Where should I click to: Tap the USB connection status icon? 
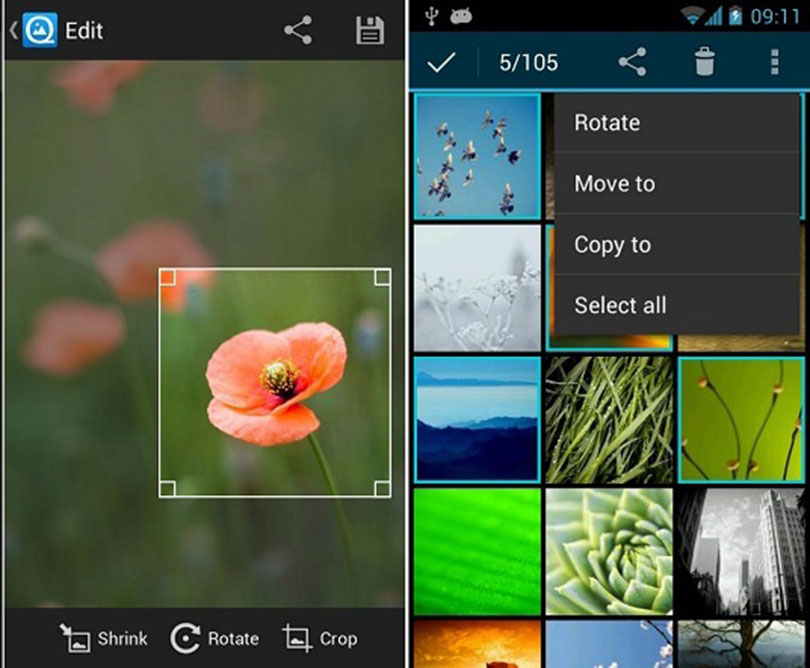click(431, 16)
